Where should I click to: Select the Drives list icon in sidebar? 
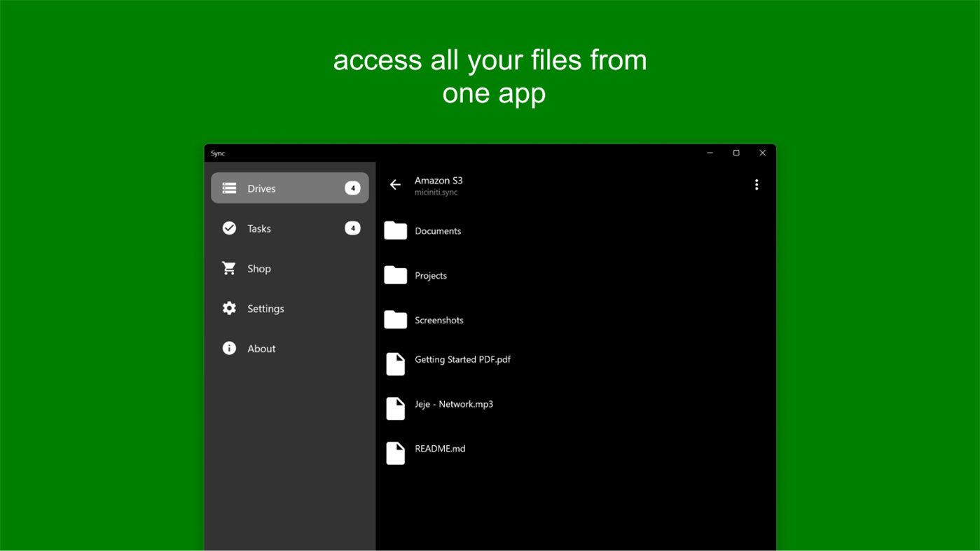click(x=229, y=188)
